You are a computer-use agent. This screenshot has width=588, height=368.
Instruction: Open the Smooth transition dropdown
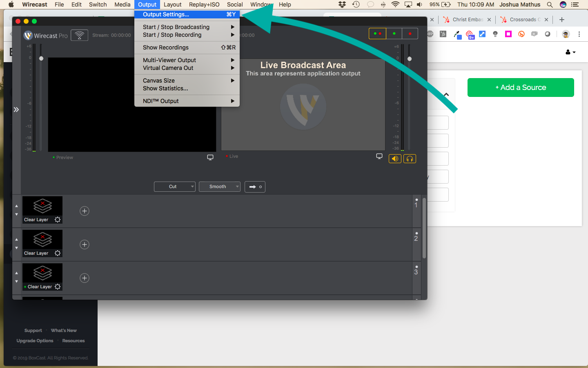pos(220,187)
